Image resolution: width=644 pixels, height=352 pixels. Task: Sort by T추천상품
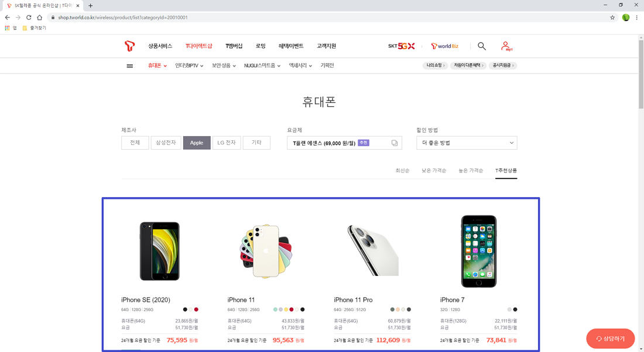(x=506, y=171)
